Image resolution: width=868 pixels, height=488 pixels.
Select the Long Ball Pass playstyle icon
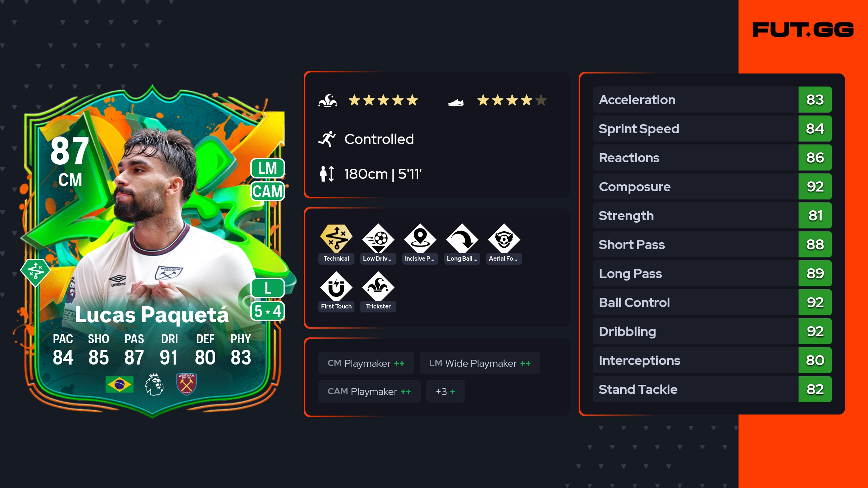462,238
